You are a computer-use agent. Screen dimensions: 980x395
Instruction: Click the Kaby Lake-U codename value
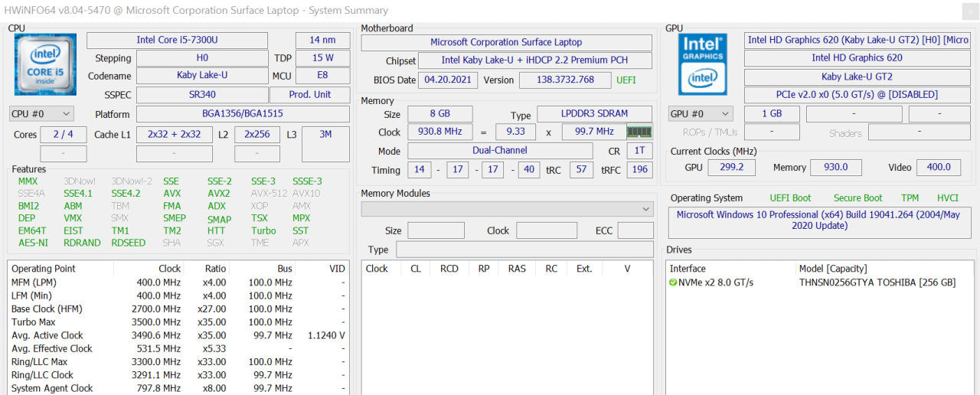pyautogui.click(x=202, y=76)
